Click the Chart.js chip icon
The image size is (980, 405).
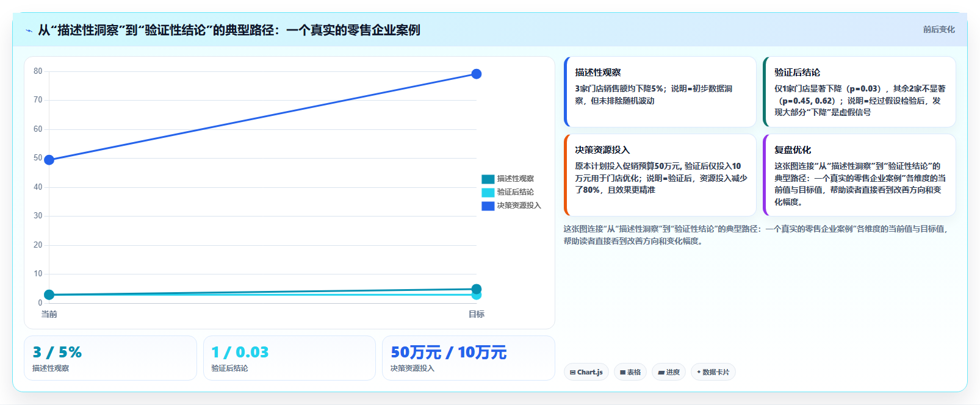pyautogui.click(x=572, y=372)
